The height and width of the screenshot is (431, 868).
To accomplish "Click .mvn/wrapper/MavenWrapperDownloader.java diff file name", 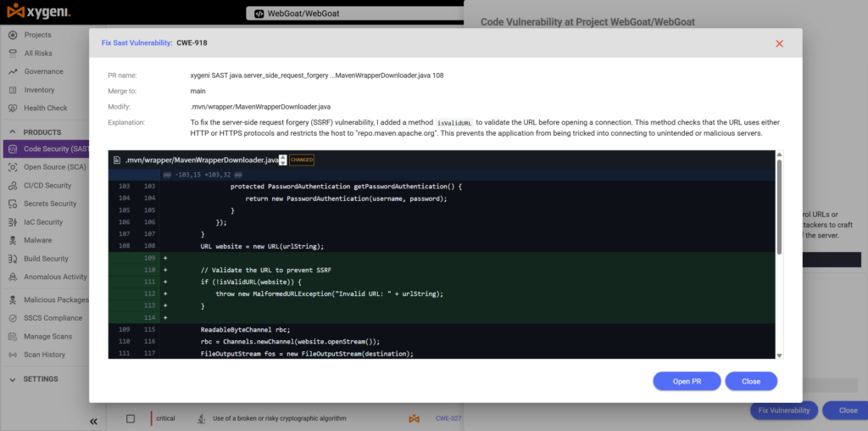I will pos(202,160).
